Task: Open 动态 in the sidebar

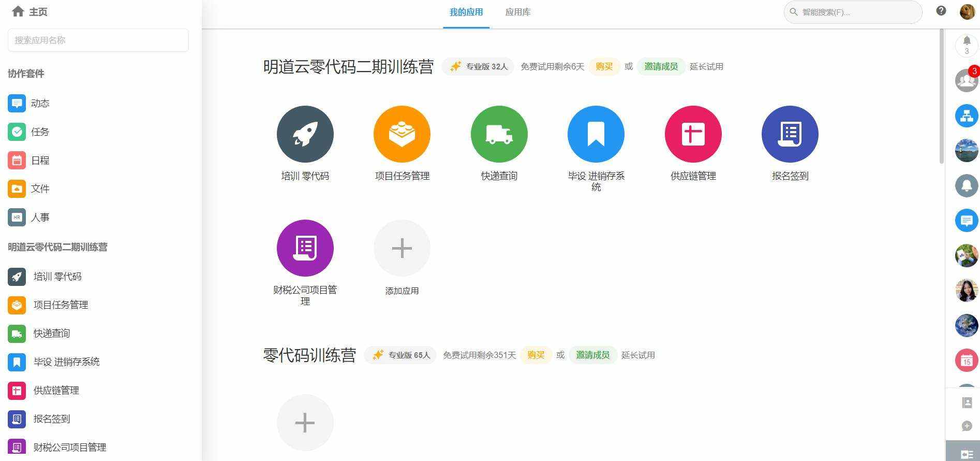Action: click(39, 103)
